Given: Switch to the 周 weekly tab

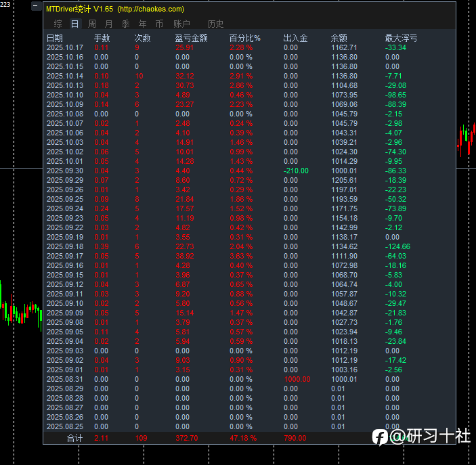Looking at the screenshot, I should tap(92, 24).
